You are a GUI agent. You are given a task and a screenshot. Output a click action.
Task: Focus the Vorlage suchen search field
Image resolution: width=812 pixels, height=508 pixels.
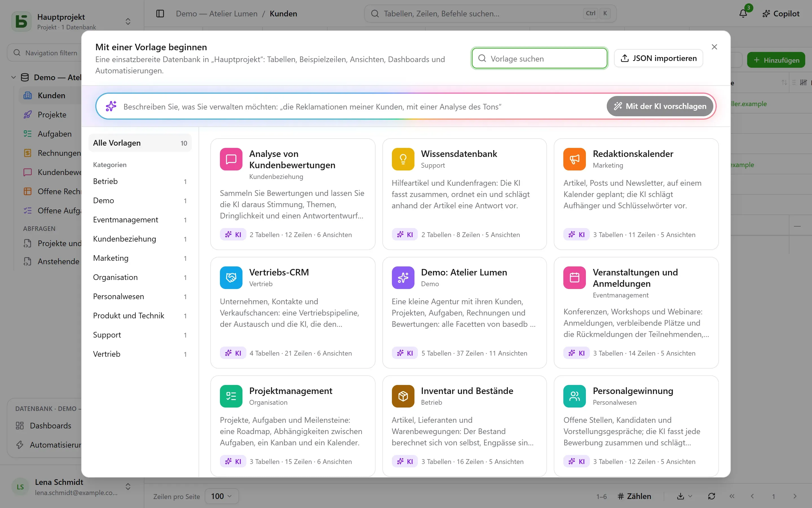(539, 58)
